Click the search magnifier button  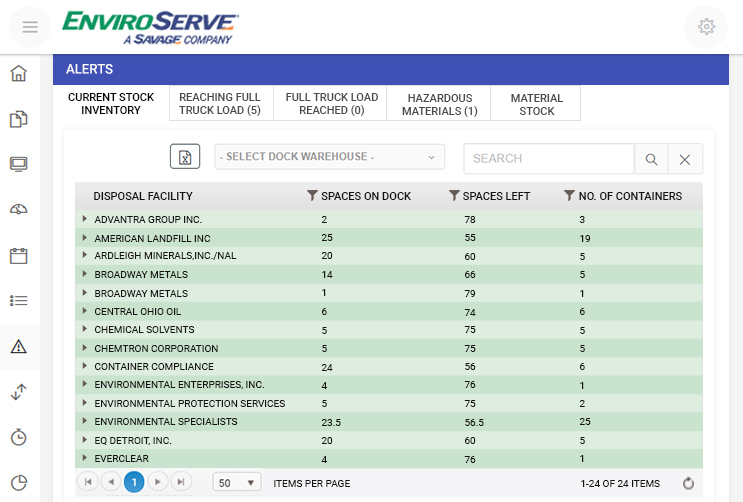[651, 159]
